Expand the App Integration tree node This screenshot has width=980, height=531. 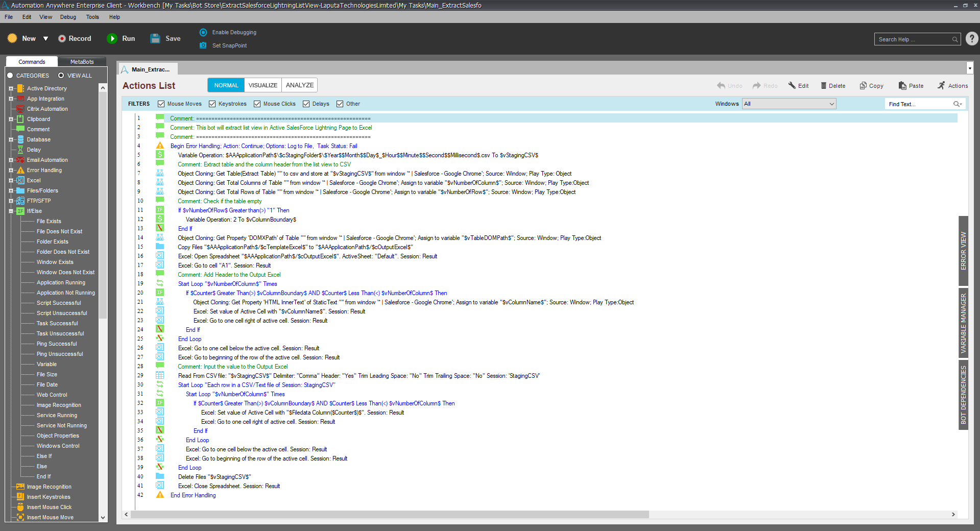(11, 99)
